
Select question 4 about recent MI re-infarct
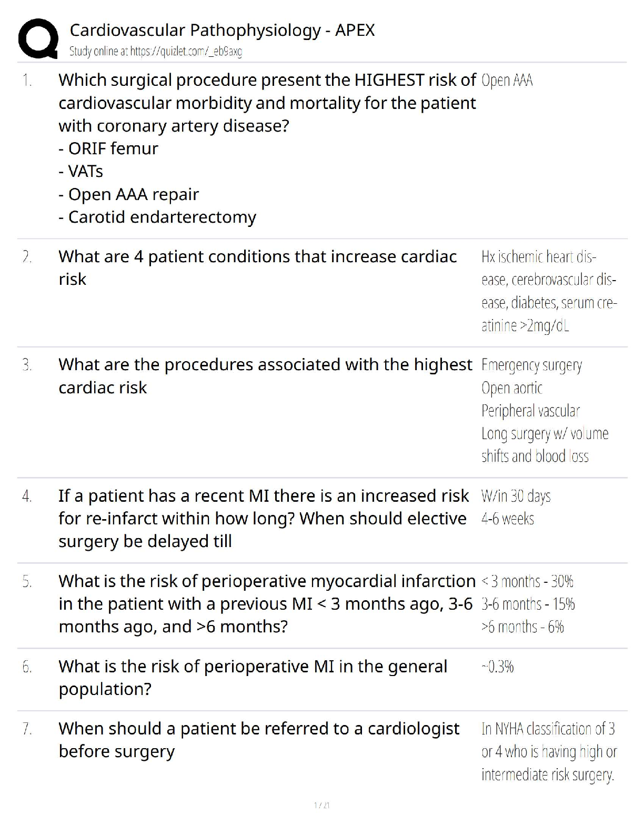point(263,518)
